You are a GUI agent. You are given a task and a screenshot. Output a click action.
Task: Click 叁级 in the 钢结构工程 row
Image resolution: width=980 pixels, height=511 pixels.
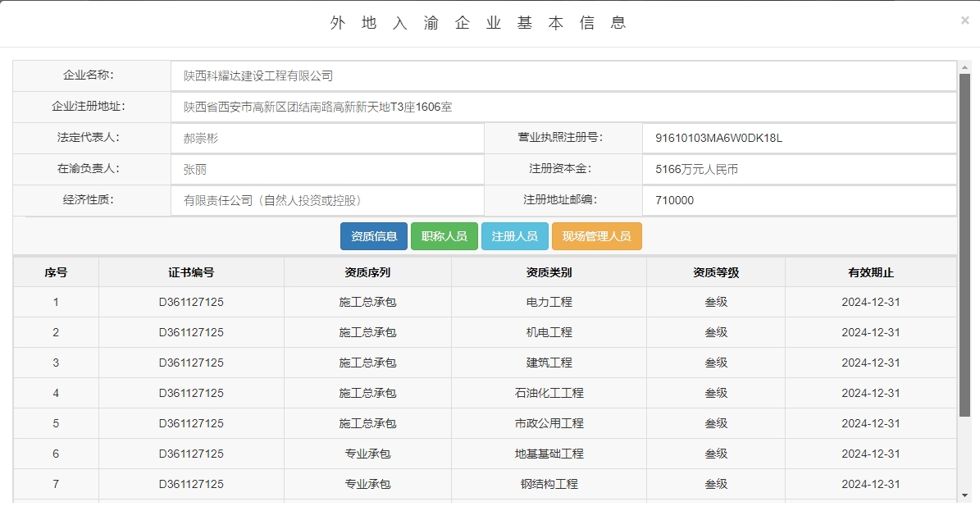(x=716, y=484)
